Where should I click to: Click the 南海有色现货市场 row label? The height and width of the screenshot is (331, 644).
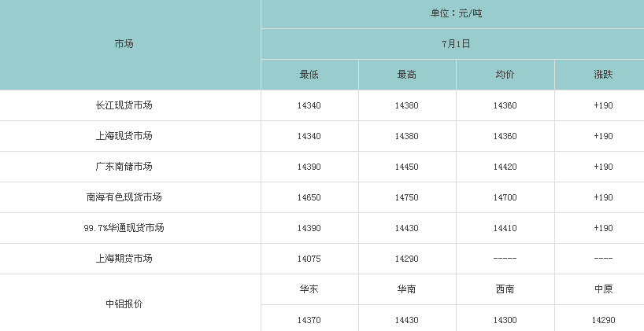click(x=124, y=197)
